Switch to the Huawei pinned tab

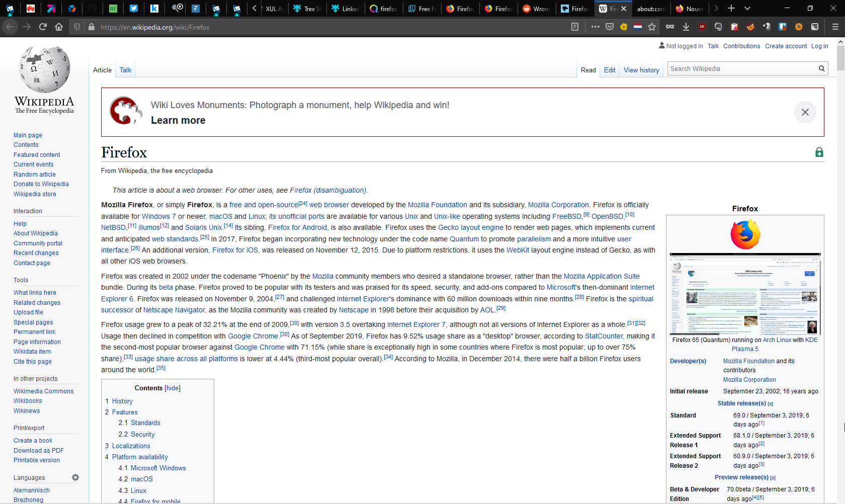pyautogui.click(x=31, y=8)
